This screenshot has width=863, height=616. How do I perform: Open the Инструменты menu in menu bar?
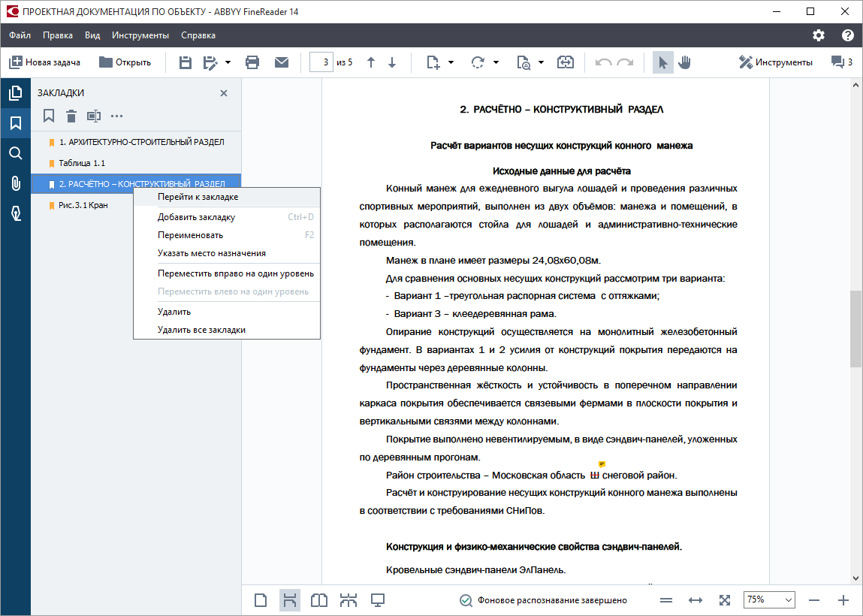point(140,35)
